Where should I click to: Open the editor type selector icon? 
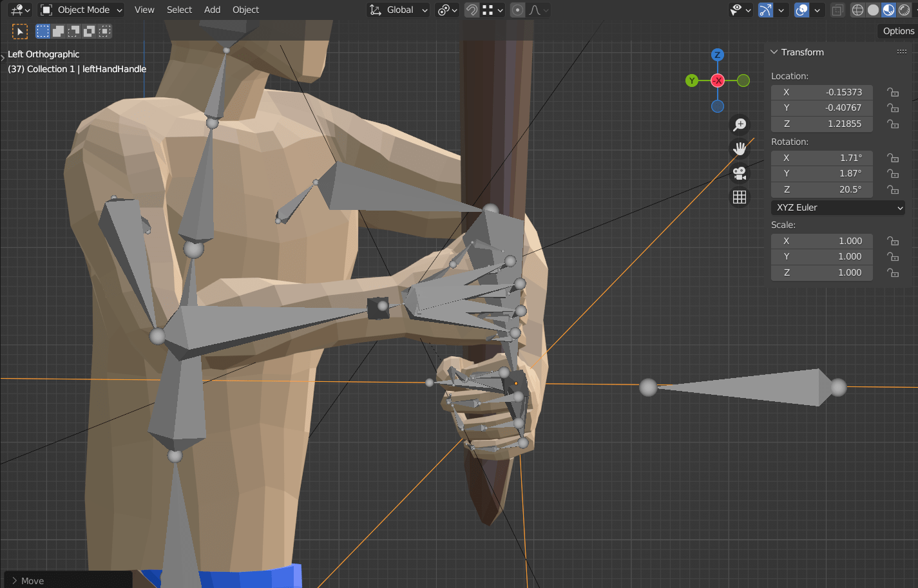[x=16, y=10]
